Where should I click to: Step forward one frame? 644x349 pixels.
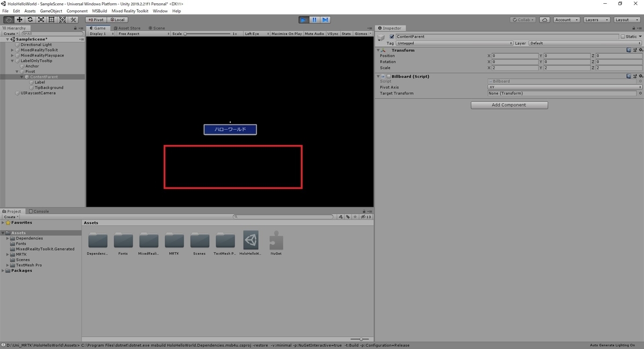coord(325,20)
